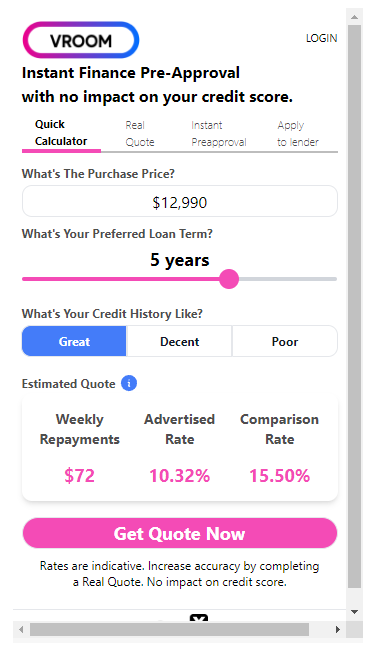Click the Get Quote Now button
This screenshot has height=647, width=377.
tap(180, 533)
